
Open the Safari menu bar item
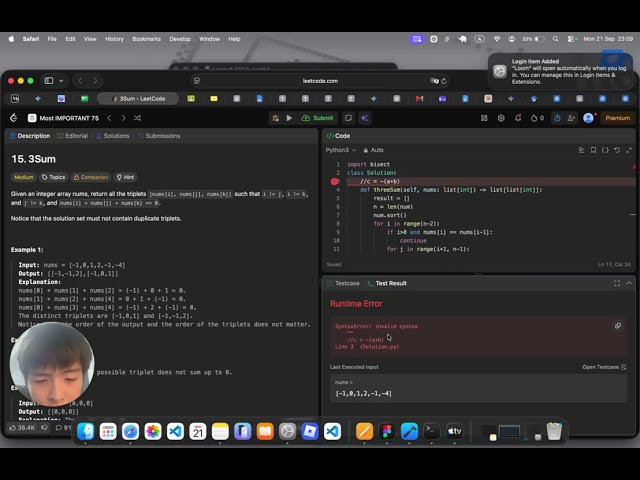tap(31, 39)
